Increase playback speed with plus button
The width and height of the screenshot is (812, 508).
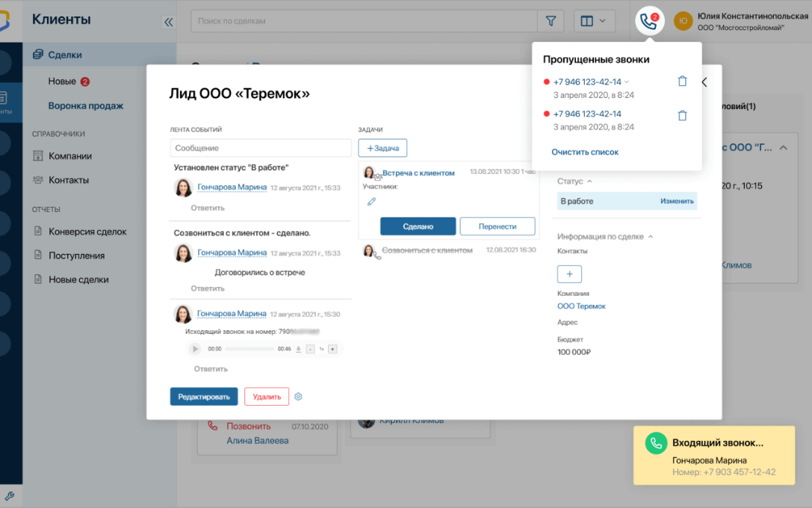332,349
